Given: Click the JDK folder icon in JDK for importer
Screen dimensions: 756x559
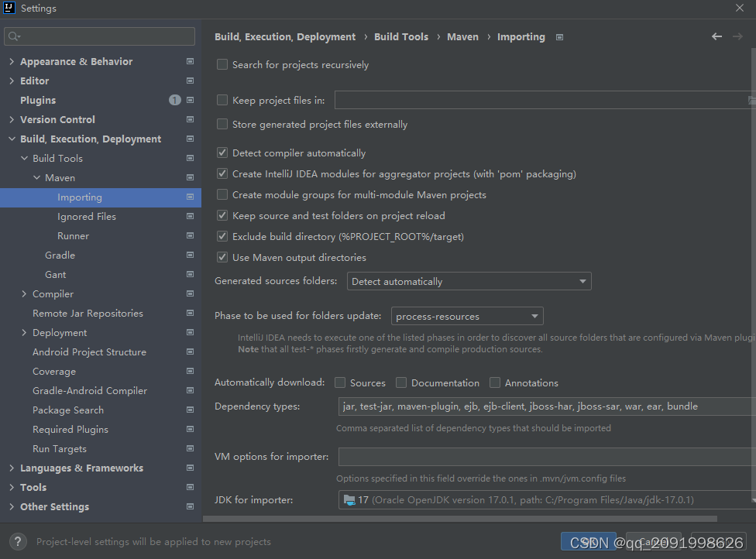Looking at the screenshot, I should [349, 499].
